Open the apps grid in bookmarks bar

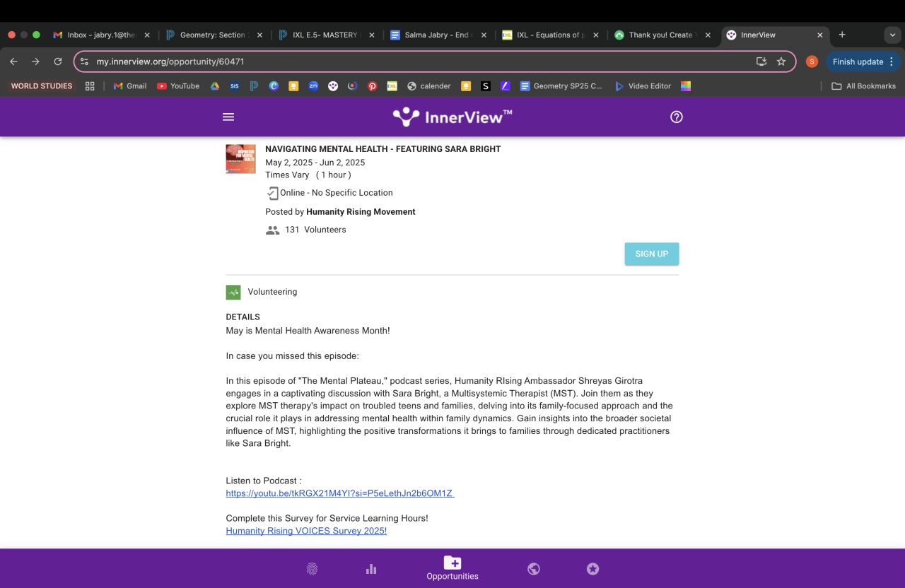tap(90, 86)
